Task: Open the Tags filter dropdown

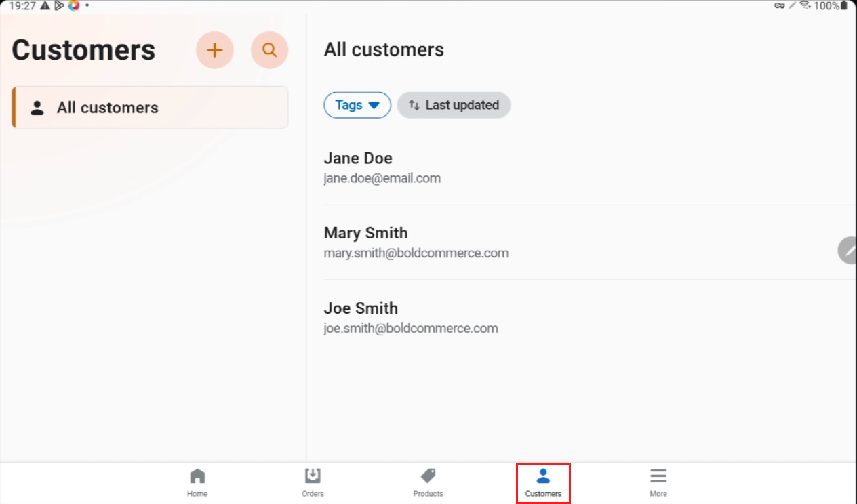Action: click(357, 105)
